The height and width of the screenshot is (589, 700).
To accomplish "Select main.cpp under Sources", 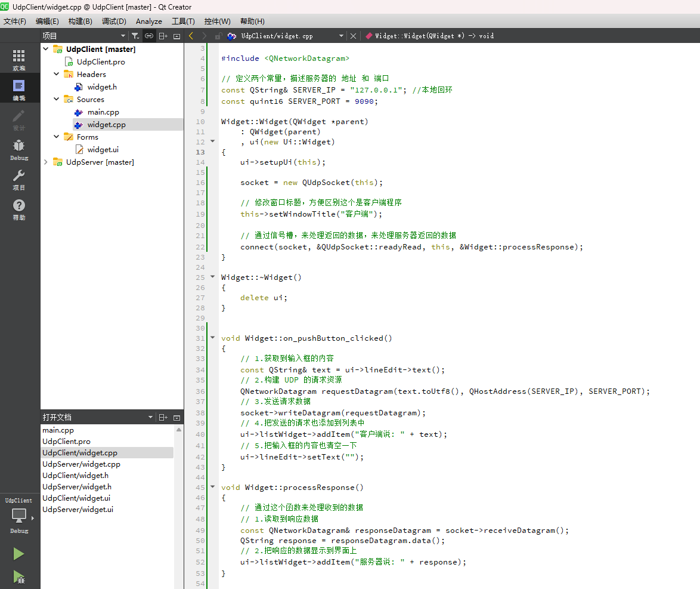I will (x=103, y=112).
